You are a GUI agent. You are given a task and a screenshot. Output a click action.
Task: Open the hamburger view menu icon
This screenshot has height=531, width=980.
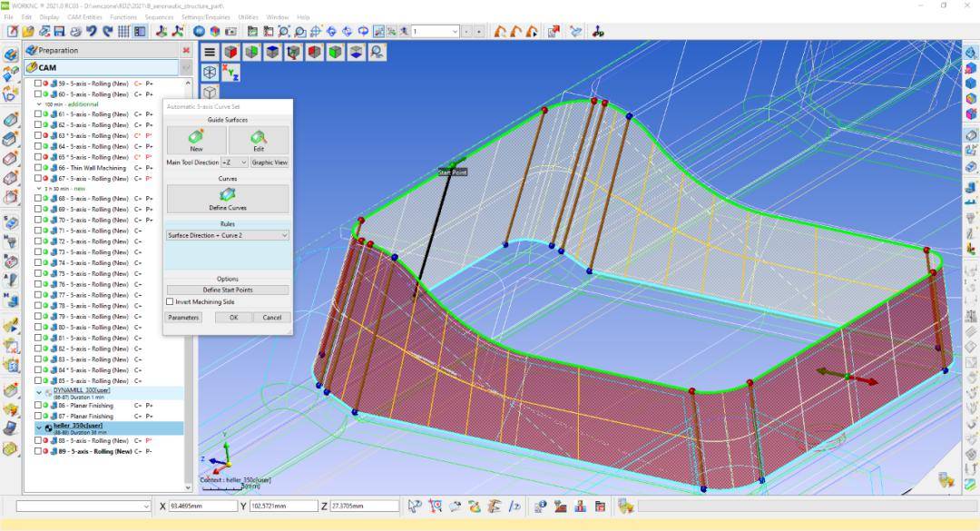210,52
